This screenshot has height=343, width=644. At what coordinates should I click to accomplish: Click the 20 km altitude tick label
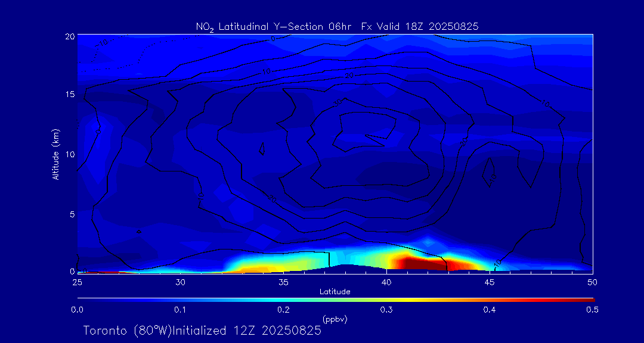[x=69, y=36]
